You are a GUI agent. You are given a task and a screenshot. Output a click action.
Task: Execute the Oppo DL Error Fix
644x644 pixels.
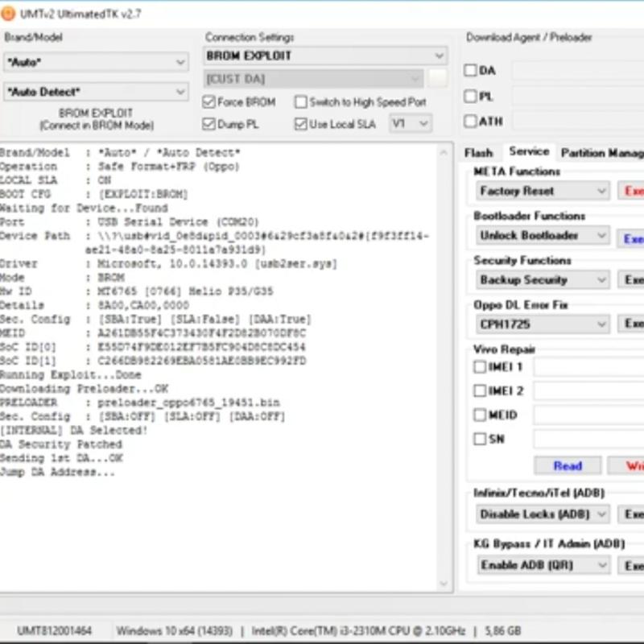point(631,324)
